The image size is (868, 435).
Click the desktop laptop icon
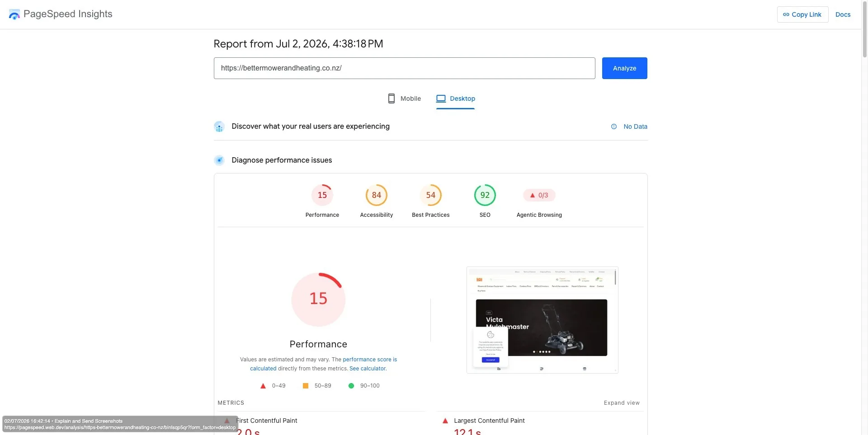coord(441,98)
